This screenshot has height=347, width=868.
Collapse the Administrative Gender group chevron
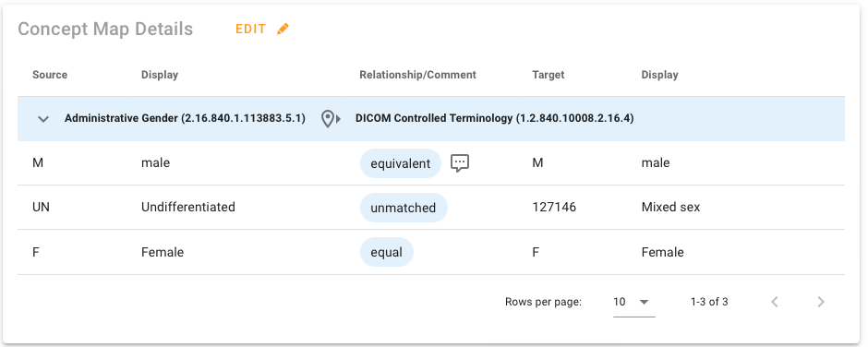43,118
